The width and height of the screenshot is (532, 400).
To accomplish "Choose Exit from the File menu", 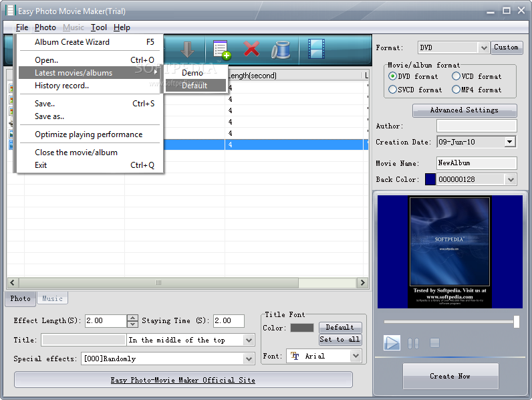I will (90, 165).
